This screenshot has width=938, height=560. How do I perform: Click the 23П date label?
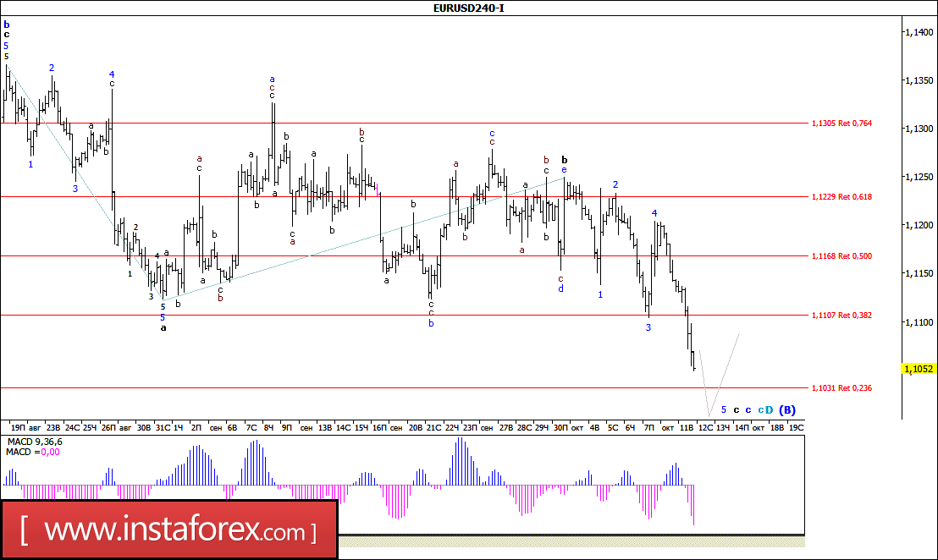coord(470,427)
